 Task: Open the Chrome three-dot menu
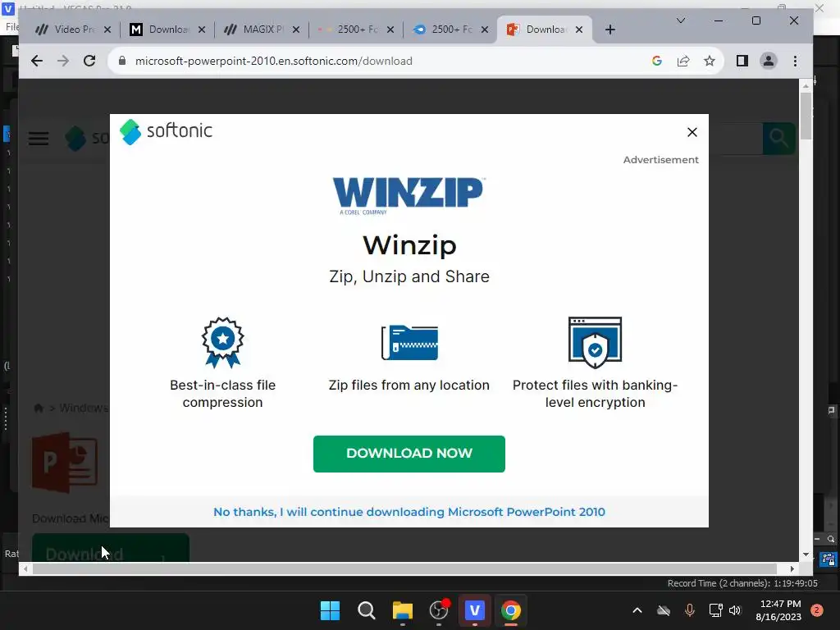[x=795, y=61]
